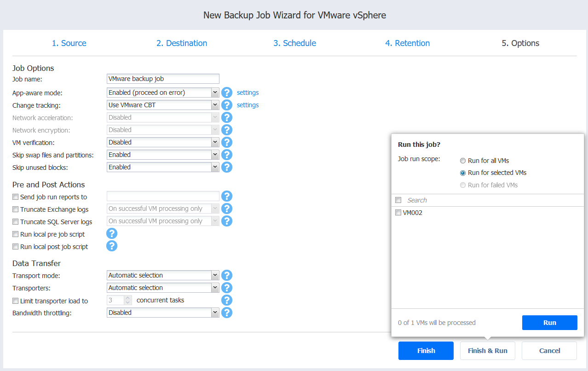The width and height of the screenshot is (588, 371).
Task: Click the Finish & Run button
Action: [488, 351]
